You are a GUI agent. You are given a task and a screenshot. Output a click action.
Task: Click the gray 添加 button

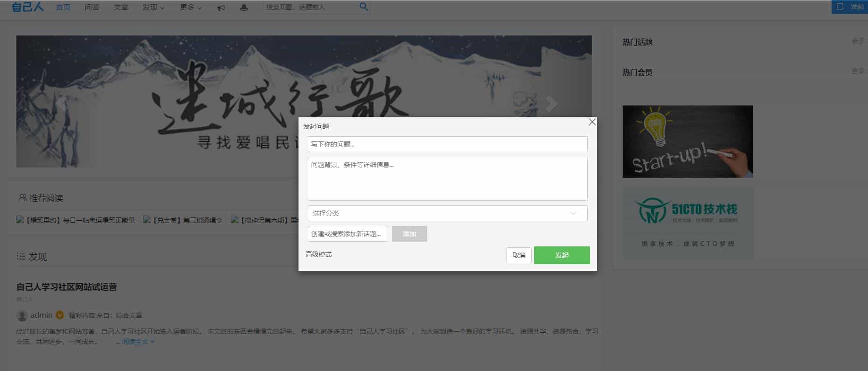point(410,234)
